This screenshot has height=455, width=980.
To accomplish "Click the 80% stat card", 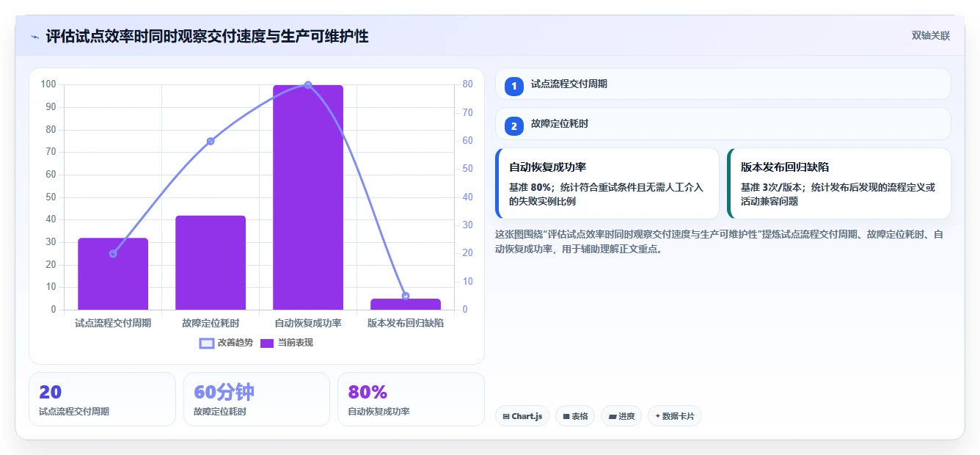I will [x=411, y=399].
